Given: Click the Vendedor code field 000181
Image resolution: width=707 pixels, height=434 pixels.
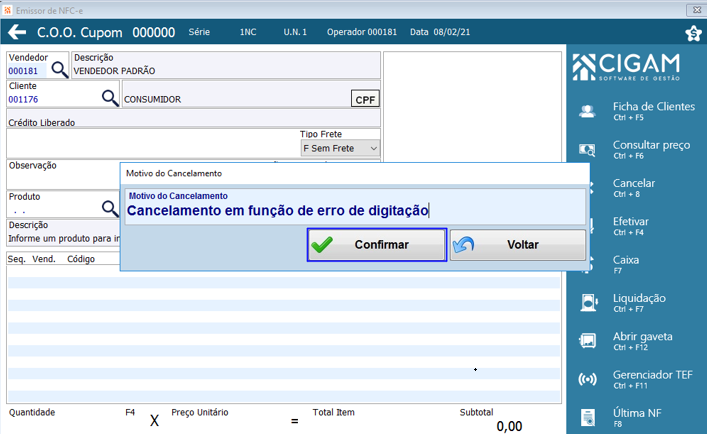Looking at the screenshot, I should click(27, 71).
